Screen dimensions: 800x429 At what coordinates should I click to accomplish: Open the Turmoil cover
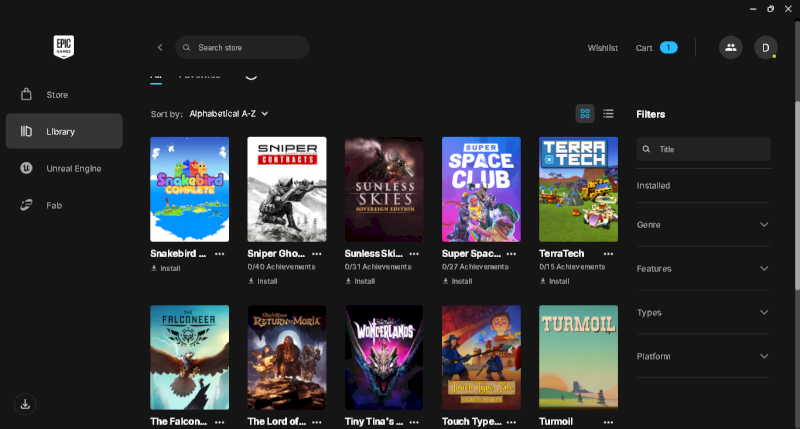click(x=578, y=358)
